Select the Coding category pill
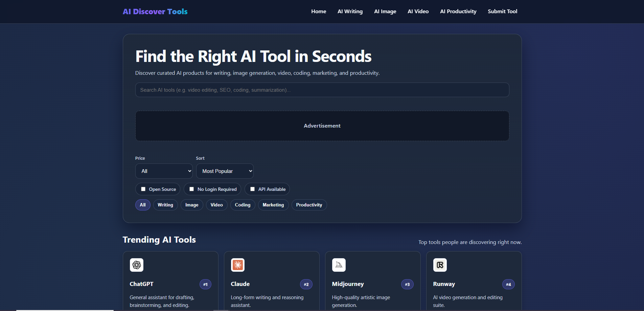Screen dimensions: 644x311 pyautogui.click(x=243, y=205)
